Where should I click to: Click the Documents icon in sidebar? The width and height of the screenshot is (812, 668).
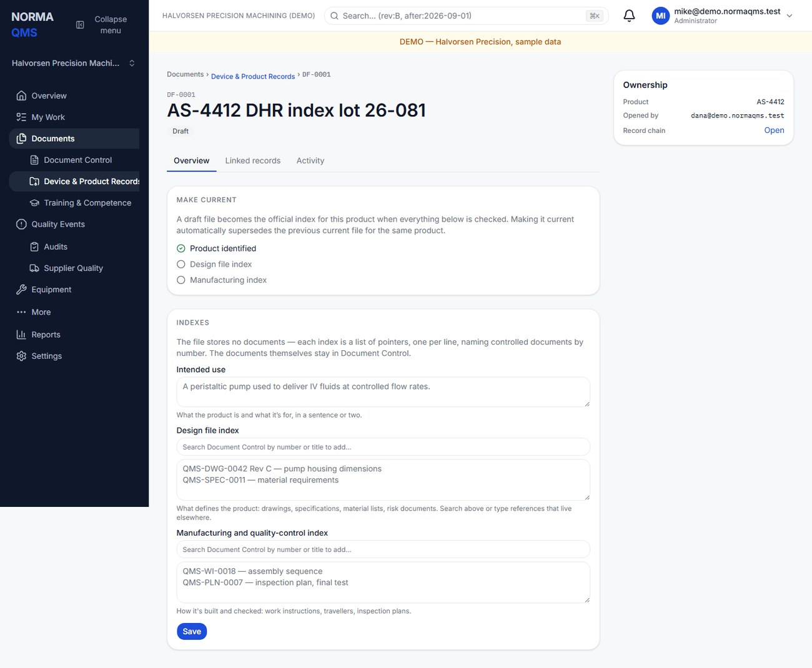[21, 139]
